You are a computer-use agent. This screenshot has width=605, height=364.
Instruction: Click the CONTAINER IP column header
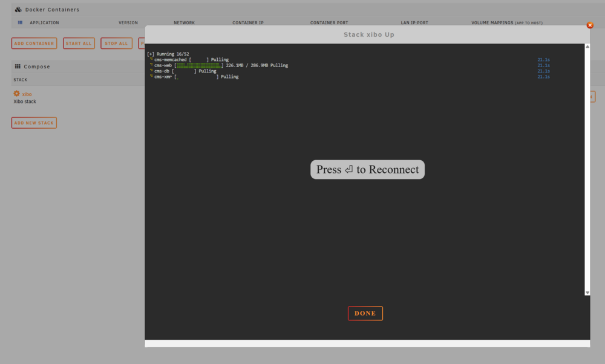247,23
